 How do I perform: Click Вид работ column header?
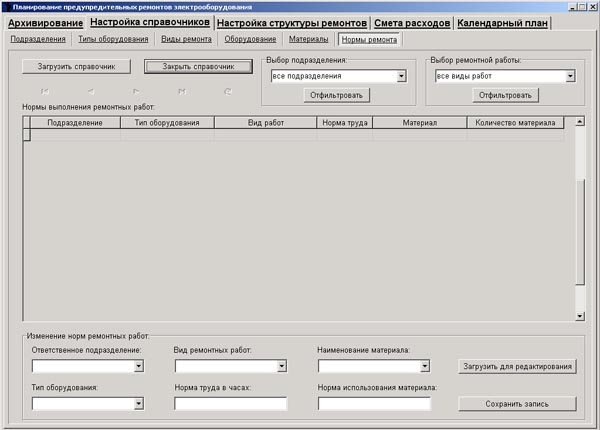[266, 123]
